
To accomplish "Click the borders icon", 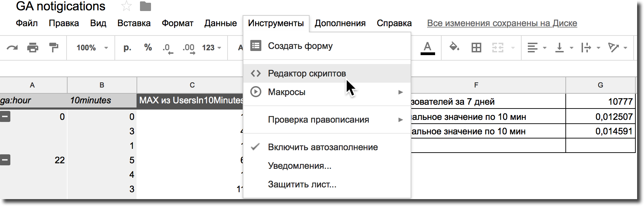I will [476, 48].
